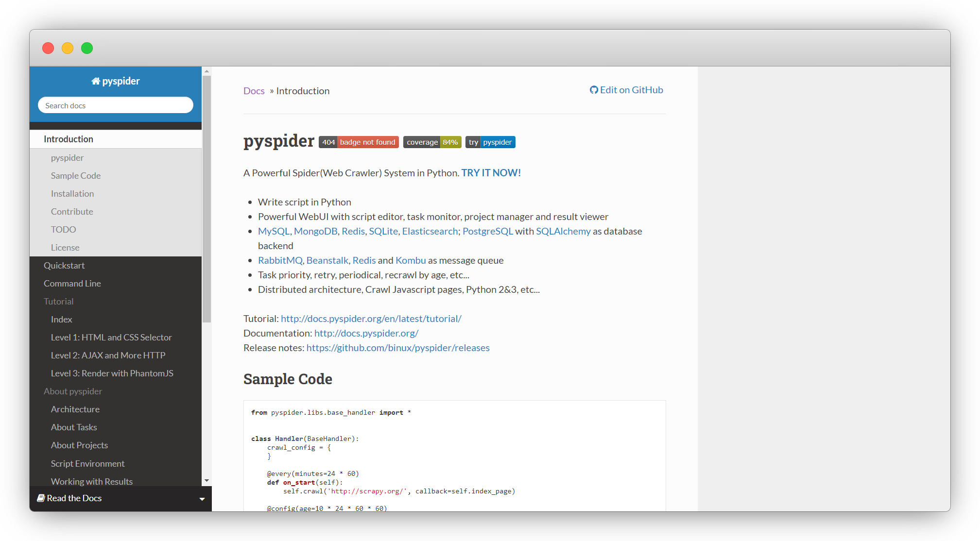
Task: Click the Sample Code heading
Action: tap(288, 379)
